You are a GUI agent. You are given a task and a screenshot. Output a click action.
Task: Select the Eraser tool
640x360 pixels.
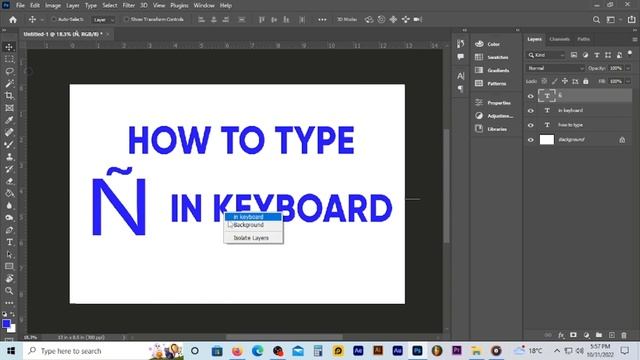point(9,181)
